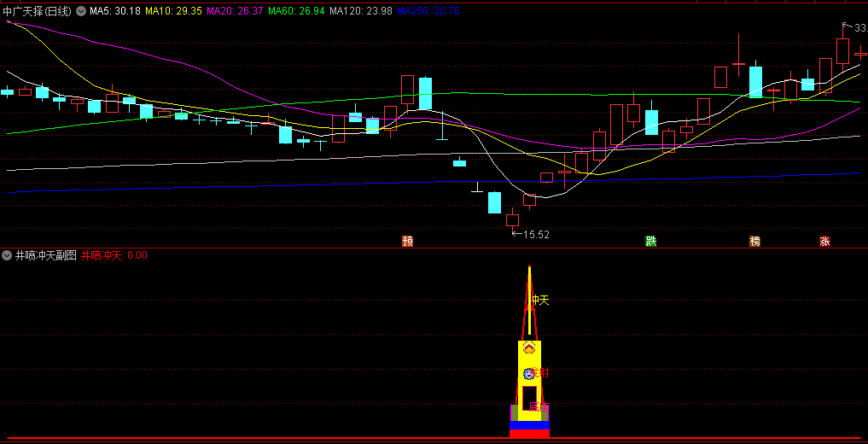
Task: Click the 冲天 label on spike
Action: tap(540, 300)
